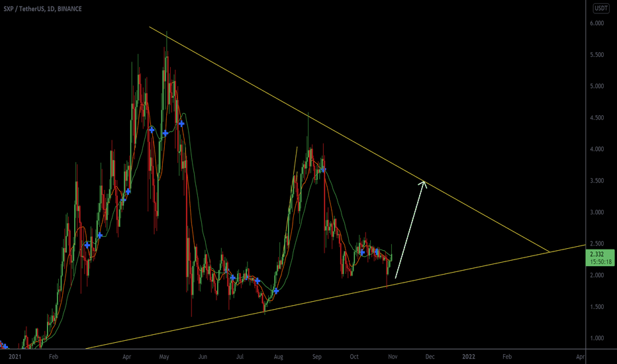This screenshot has height=364, width=617.
Task: Click the Sep label on time axis
Action: 316,357
